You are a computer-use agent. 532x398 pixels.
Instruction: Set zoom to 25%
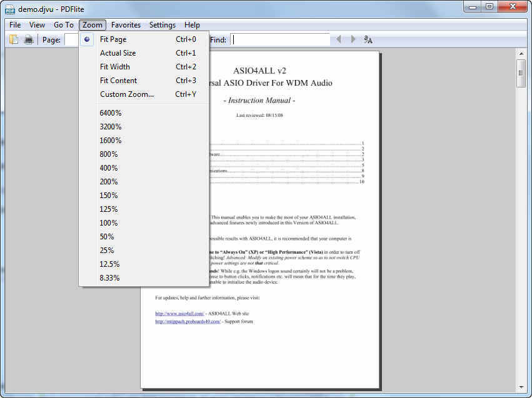point(144,250)
